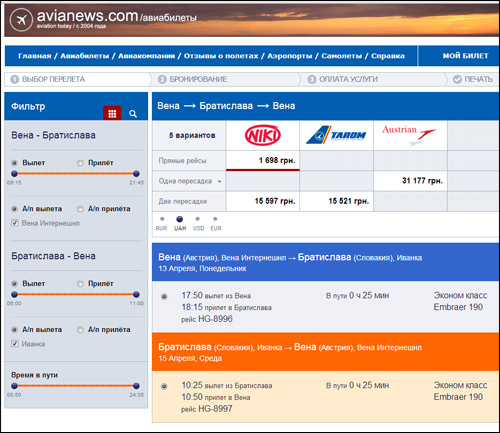Uncheck the Иванка airport checkbox

(15, 344)
